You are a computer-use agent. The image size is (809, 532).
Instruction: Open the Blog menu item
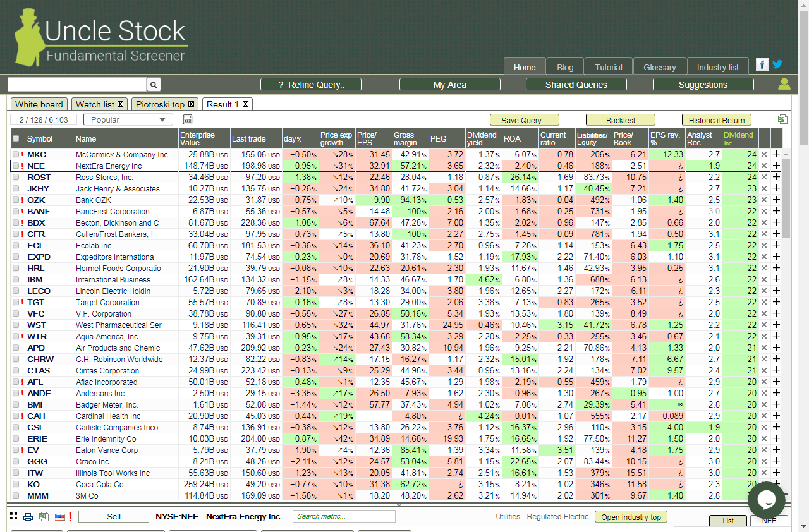tap(565, 66)
